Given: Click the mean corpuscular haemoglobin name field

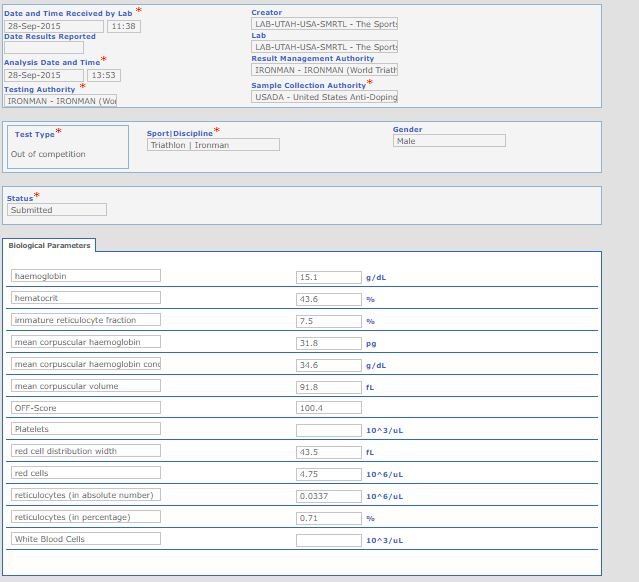Looking at the screenshot, I should click(x=86, y=342).
